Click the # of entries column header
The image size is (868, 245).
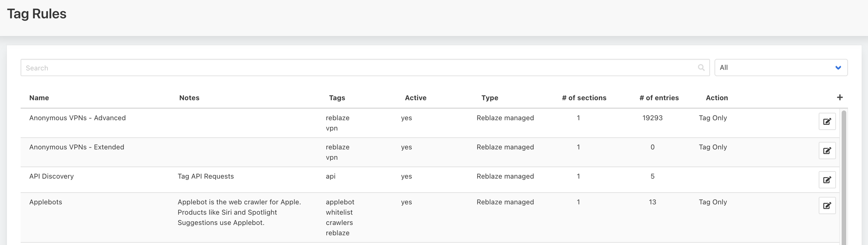click(659, 98)
